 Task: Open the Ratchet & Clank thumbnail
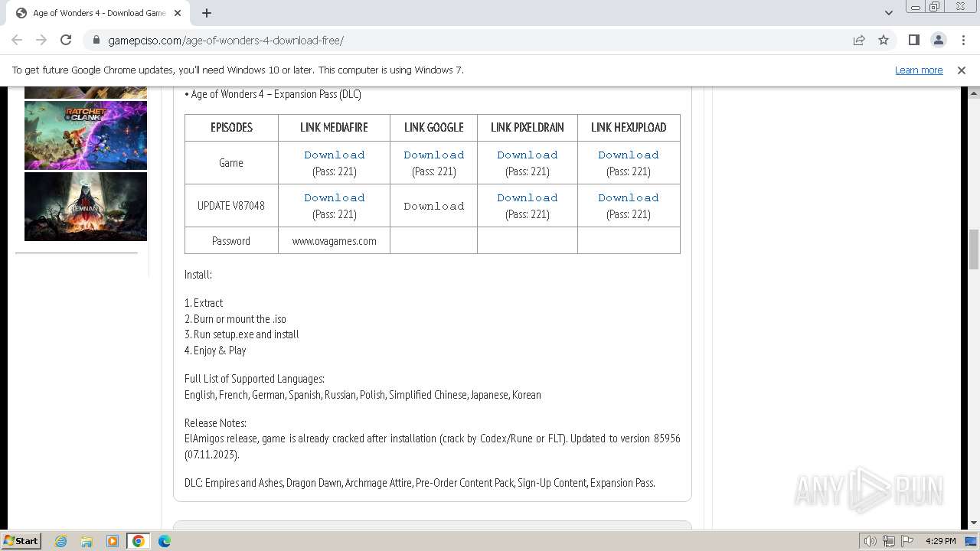[86, 135]
